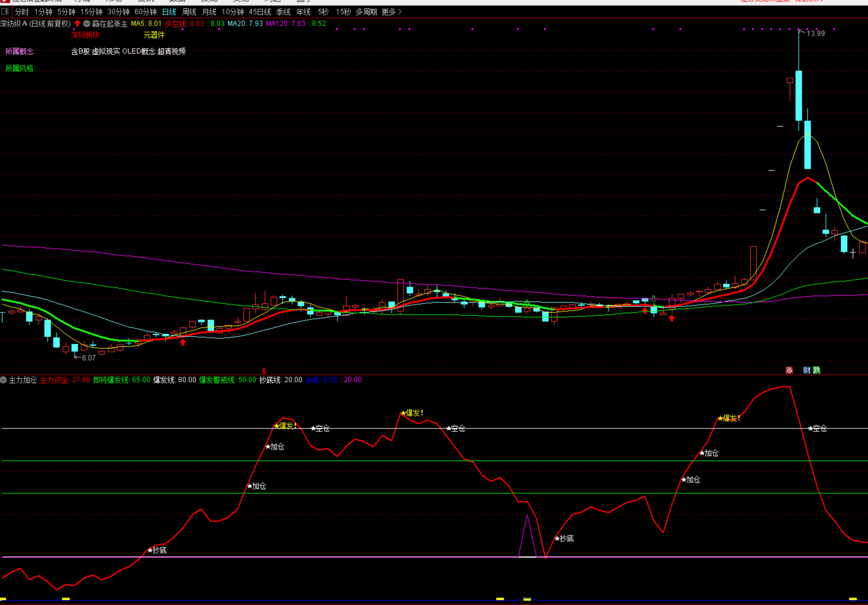868x605 pixels.
Task: Click the 所属概念 label
Action: 20,51
